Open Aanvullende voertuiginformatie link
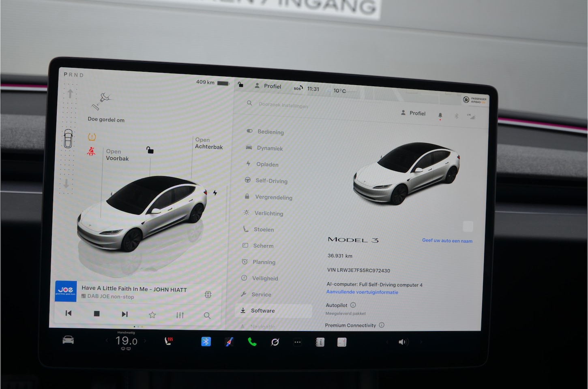Image resolution: width=588 pixels, height=389 pixels. point(362,292)
